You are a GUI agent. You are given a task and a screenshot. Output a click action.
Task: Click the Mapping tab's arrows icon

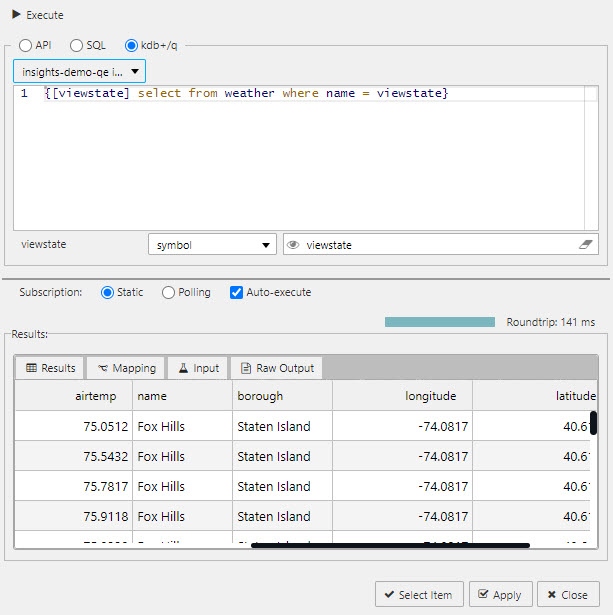coord(102,368)
